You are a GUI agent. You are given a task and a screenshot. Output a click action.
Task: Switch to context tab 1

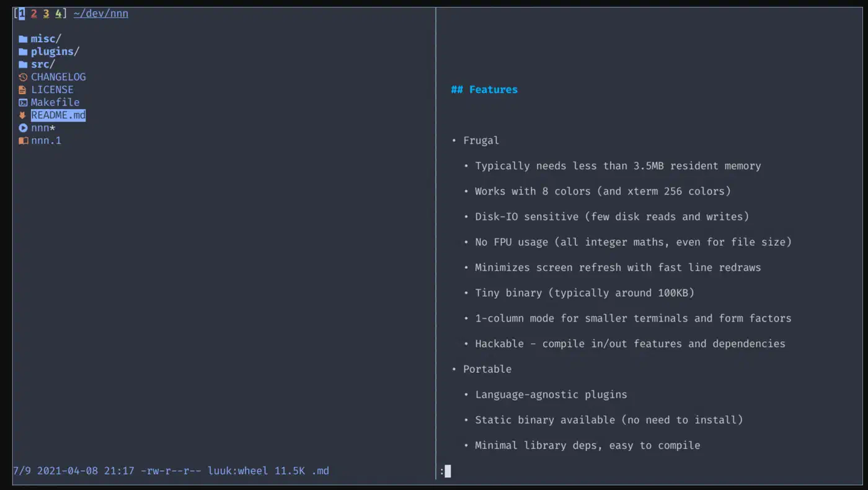[22, 14]
